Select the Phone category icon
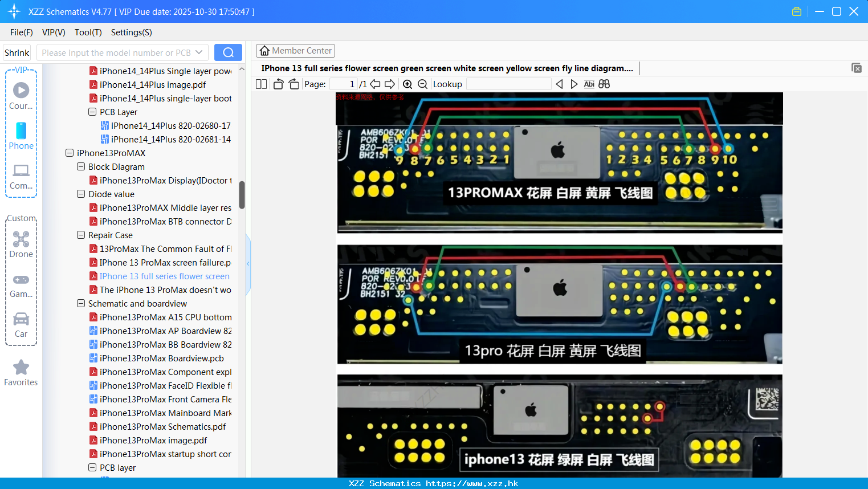 pyautogui.click(x=21, y=136)
